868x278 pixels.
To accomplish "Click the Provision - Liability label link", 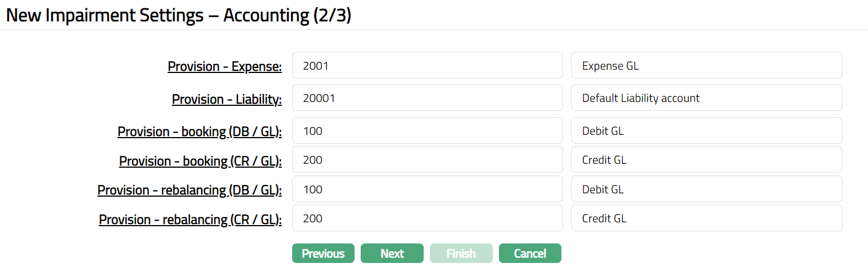I will [226, 99].
